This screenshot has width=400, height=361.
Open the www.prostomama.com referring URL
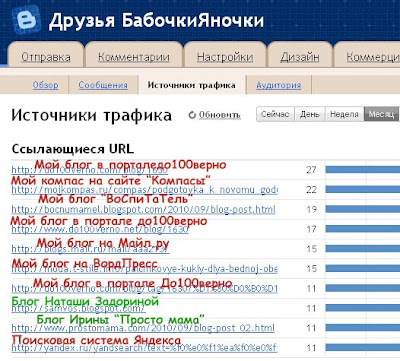click(x=143, y=328)
